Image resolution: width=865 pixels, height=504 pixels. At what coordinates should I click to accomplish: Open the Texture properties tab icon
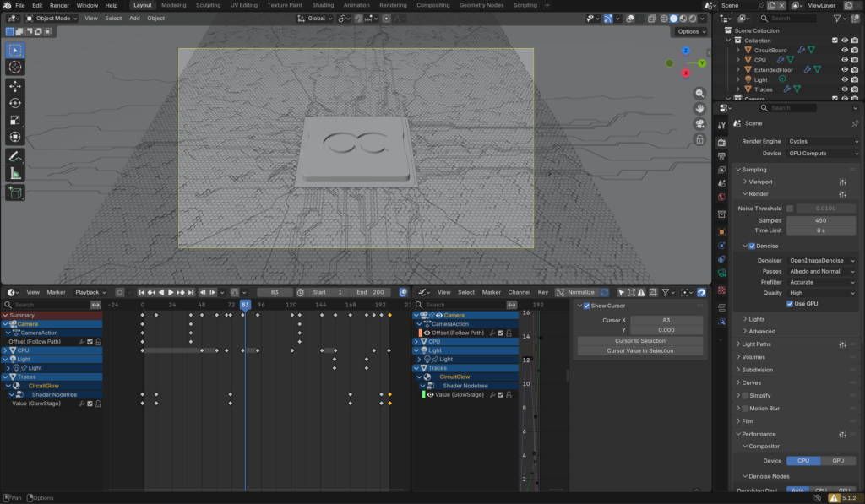pyautogui.click(x=721, y=290)
